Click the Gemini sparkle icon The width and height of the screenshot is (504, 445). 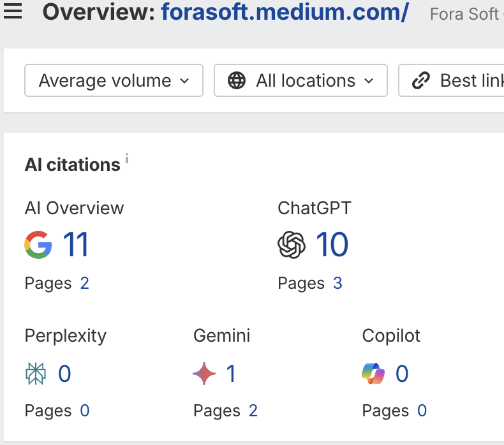pos(204,374)
